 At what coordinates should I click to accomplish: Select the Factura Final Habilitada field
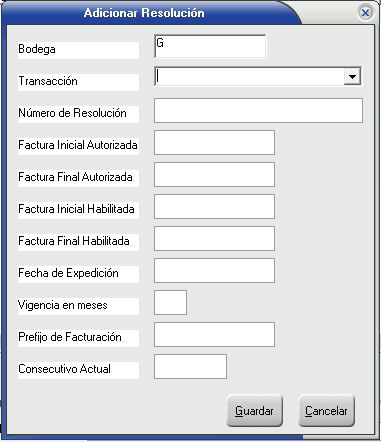[214, 238]
